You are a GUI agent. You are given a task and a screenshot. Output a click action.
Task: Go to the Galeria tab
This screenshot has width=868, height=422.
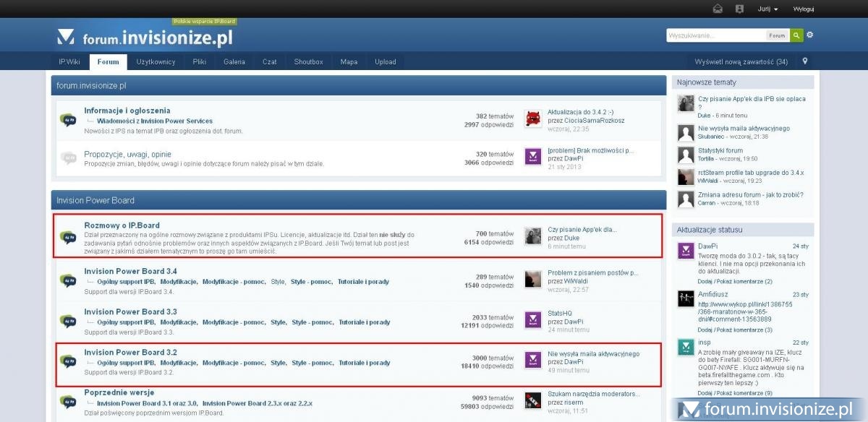[x=234, y=61]
